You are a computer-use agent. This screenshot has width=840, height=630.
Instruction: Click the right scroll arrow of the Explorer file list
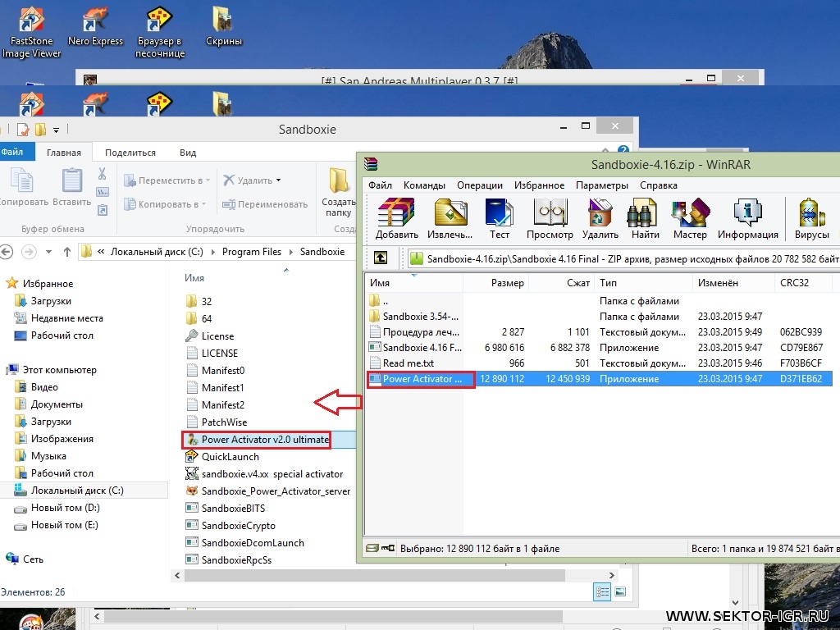click(611, 575)
